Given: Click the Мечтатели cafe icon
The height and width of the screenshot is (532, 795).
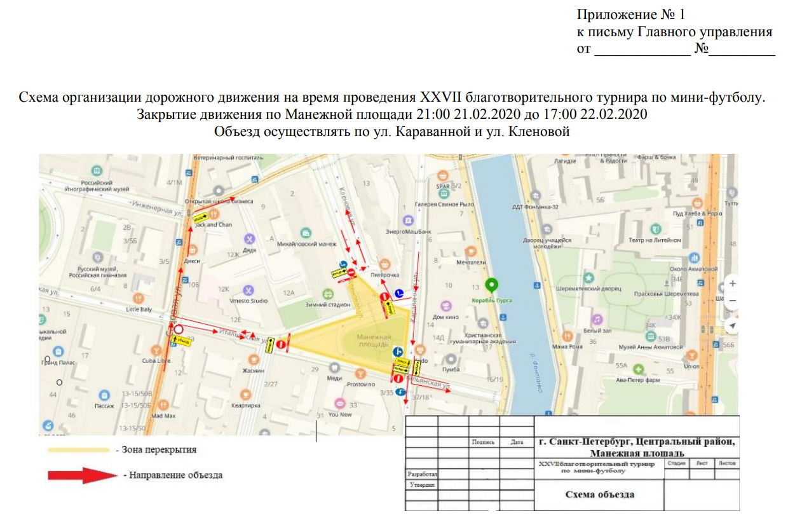Looking at the screenshot, I should 470,251.
